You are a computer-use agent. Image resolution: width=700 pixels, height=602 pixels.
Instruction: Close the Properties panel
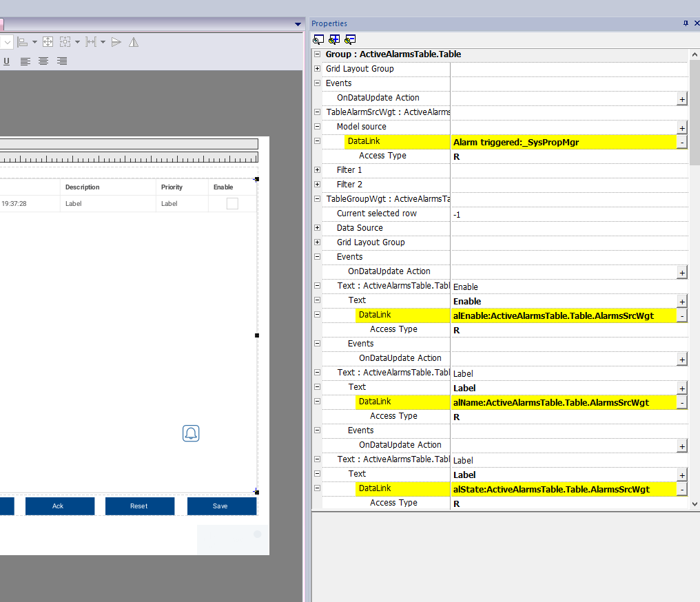coord(697,23)
